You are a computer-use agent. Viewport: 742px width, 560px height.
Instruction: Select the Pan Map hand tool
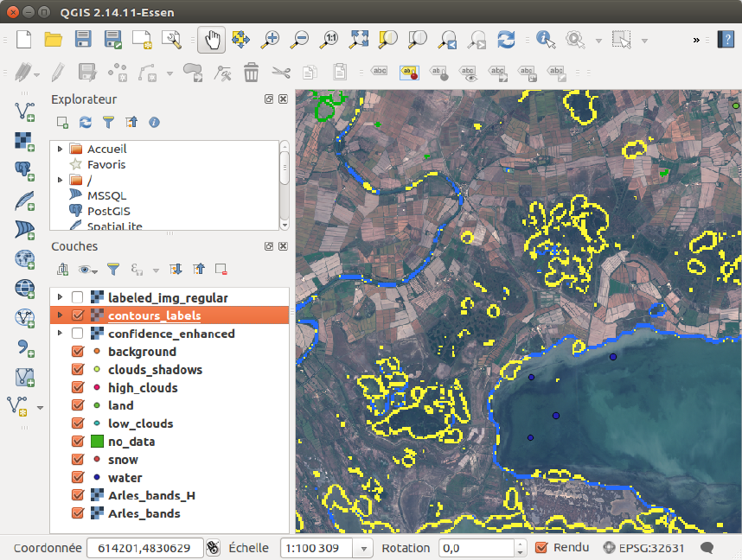(211, 39)
